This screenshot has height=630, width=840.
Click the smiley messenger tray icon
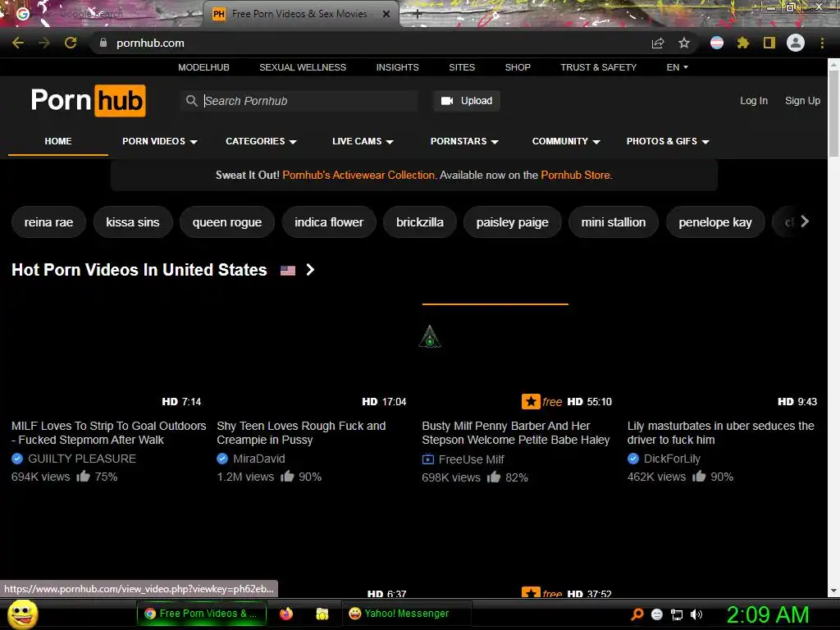tap(657, 614)
